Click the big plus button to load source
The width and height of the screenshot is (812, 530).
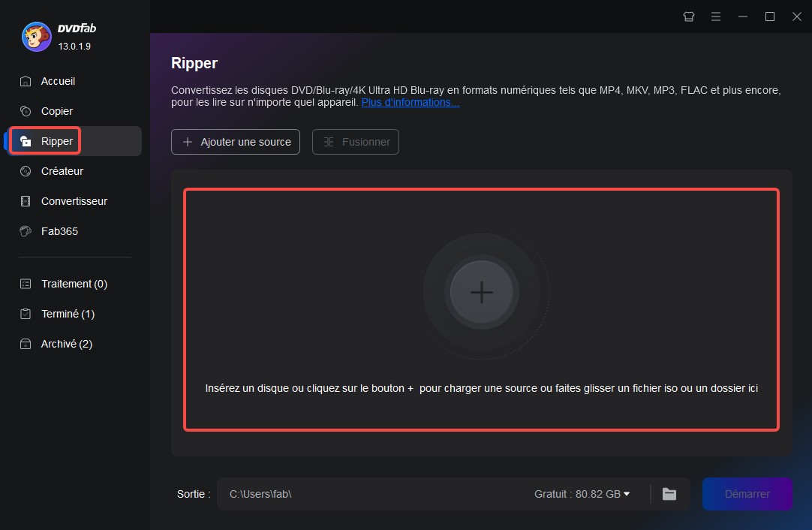point(482,292)
